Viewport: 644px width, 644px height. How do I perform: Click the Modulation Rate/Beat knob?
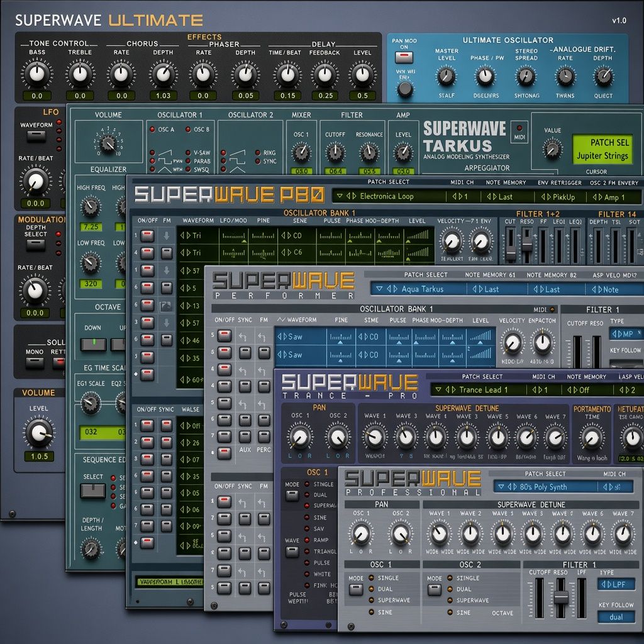35,291
